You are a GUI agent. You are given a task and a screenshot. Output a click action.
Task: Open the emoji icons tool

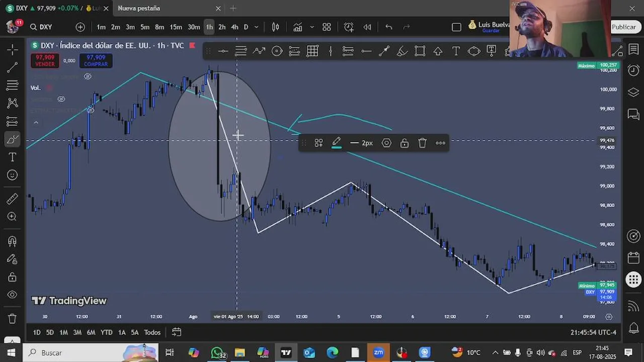click(13, 175)
